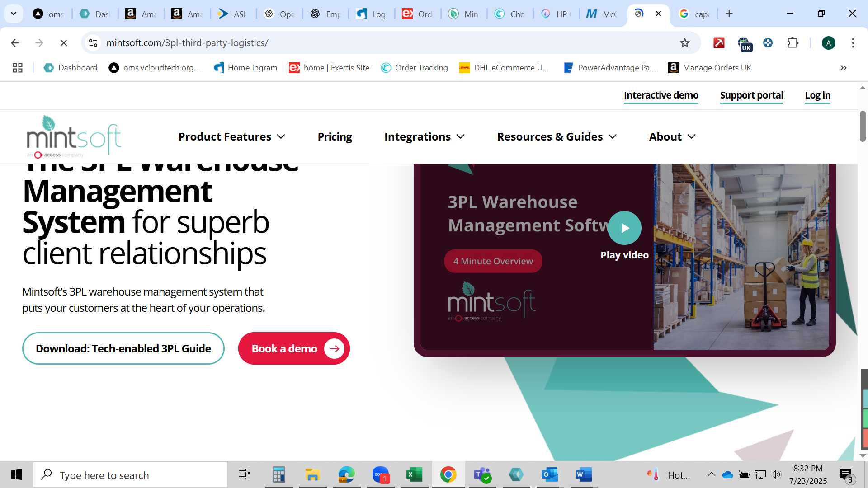The image size is (868, 488).
Task: Open Windows Start menu
Action: (16, 475)
